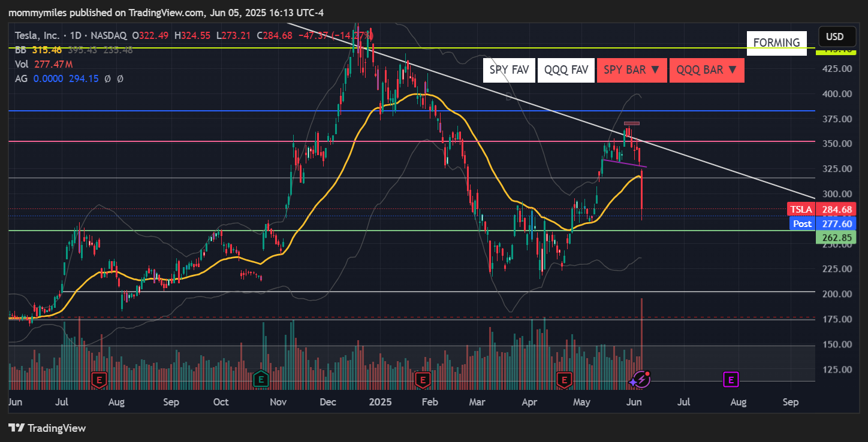Click the 200.00 price axis label
The width and height of the screenshot is (868, 442).
[837, 294]
